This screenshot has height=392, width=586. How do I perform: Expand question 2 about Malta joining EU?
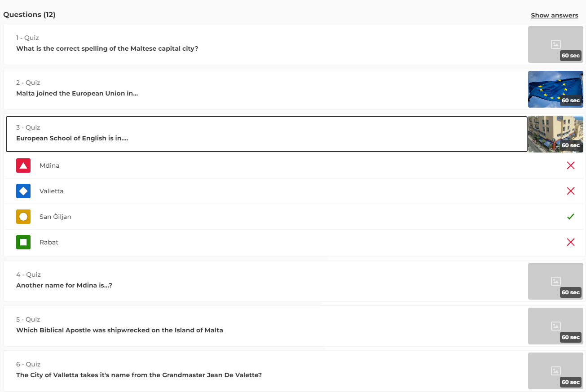pyautogui.click(x=265, y=89)
